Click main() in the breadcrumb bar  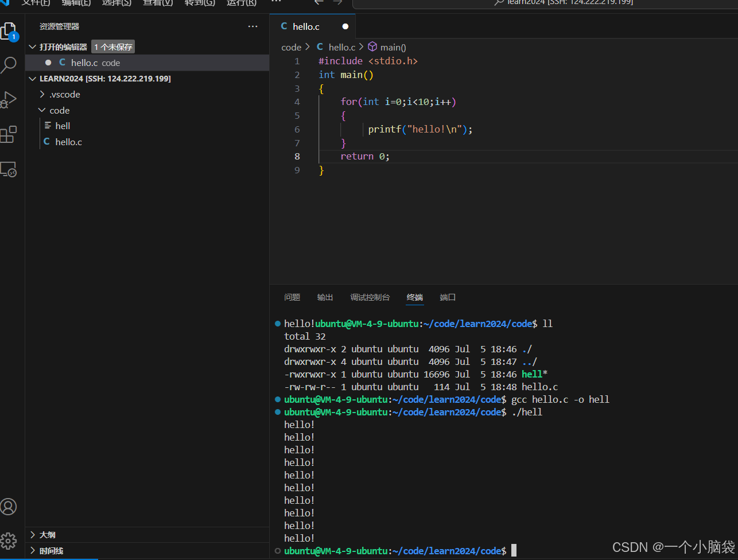tap(393, 48)
